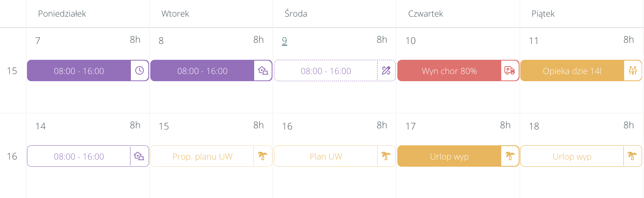644x198 pixels.
Task: Click palm tree icon on Thursday 17 Urlop wyp
Action: coord(510,156)
